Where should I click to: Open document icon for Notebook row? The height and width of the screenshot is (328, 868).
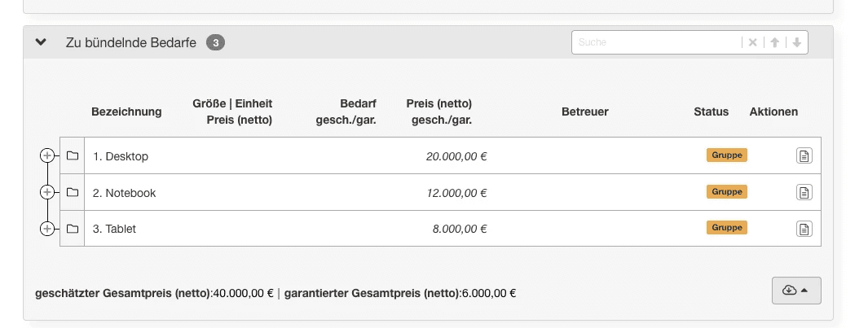[804, 193]
